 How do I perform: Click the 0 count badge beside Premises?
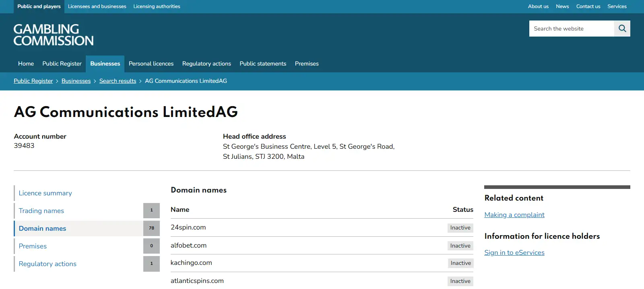[151, 246]
